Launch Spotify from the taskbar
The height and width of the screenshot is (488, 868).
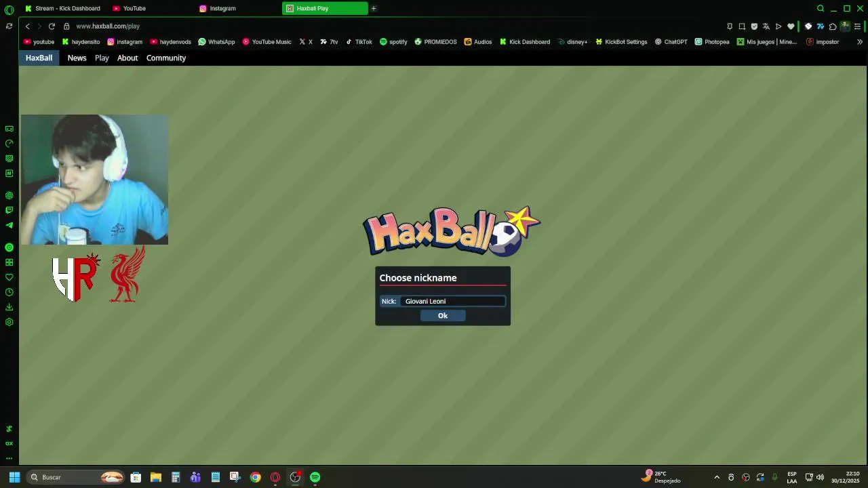315,477
